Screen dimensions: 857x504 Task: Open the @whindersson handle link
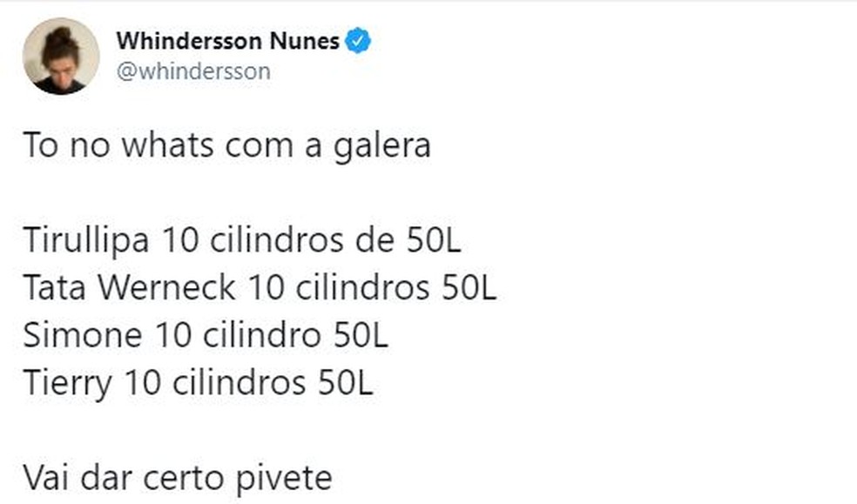192,71
